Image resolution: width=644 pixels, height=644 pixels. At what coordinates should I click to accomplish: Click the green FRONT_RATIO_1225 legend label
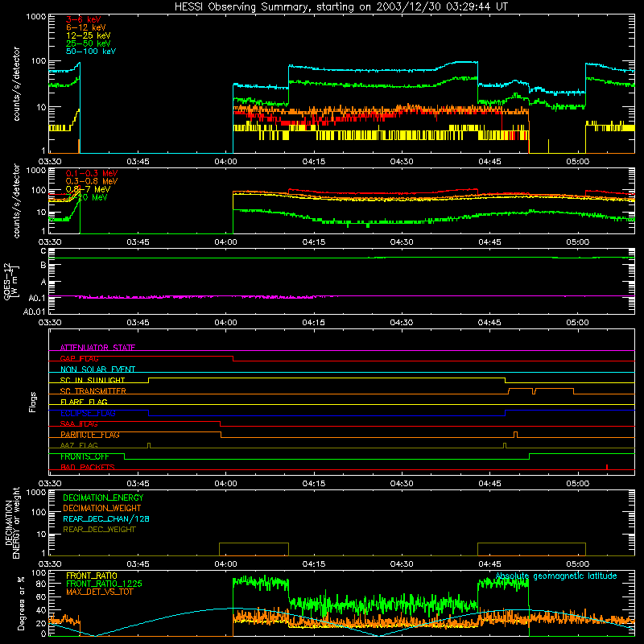point(105,584)
